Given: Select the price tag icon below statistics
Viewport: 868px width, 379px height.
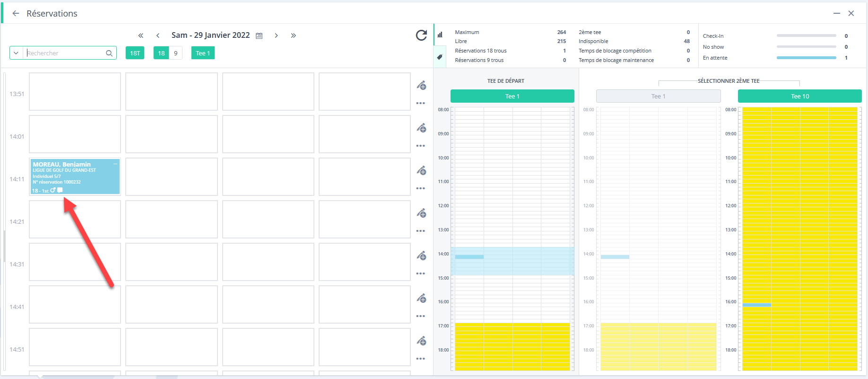Looking at the screenshot, I should (x=440, y=57).
